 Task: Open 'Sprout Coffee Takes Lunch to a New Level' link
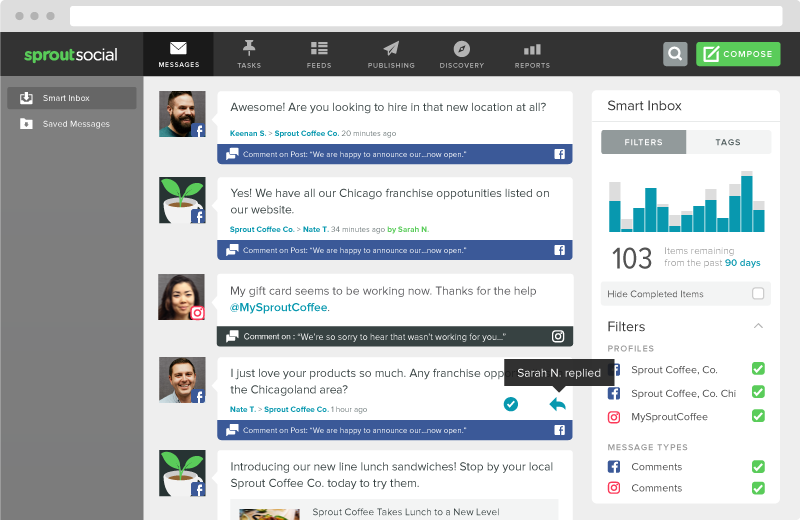[406, 512]
